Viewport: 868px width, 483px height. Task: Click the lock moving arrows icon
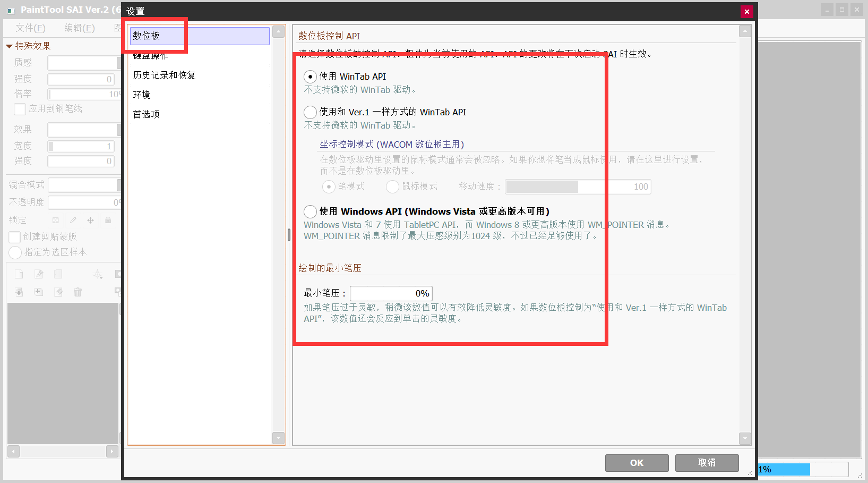click(90, 220)
